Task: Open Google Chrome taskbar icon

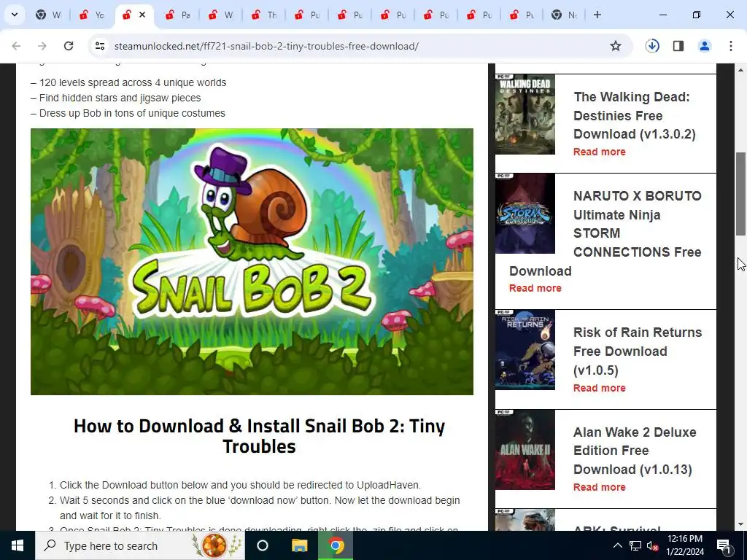Action: [x=336, y=545]
